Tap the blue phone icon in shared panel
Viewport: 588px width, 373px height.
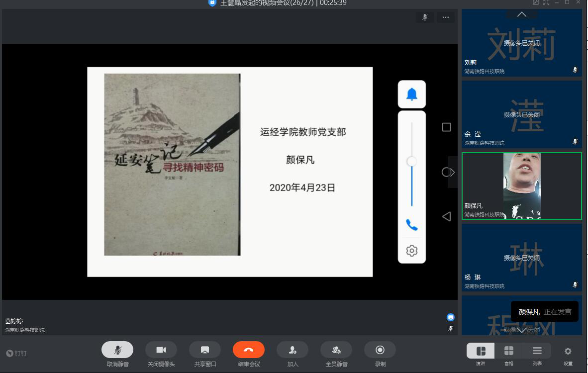[412, 225]
